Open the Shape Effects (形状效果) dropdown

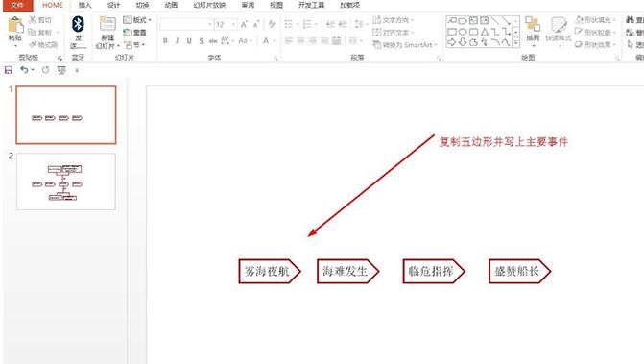point(596,44)
